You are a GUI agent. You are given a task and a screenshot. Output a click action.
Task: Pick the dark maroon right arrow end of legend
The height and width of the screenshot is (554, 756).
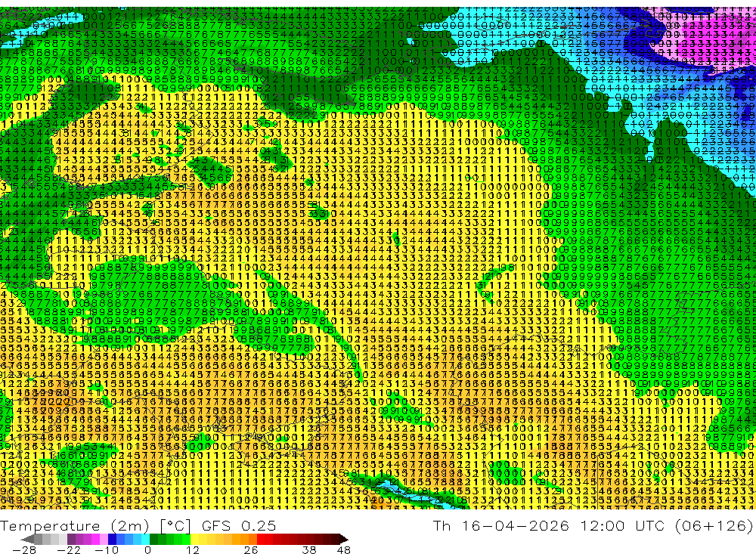point(344,539)
